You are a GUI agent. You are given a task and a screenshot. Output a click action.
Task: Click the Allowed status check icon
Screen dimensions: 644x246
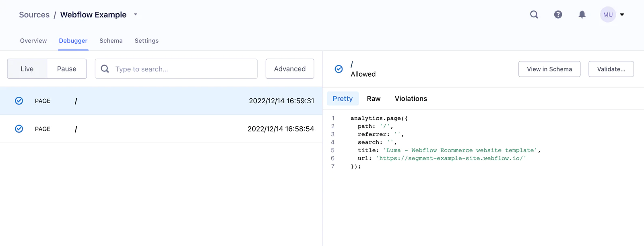pyautogui.click(x=339, y=69)
